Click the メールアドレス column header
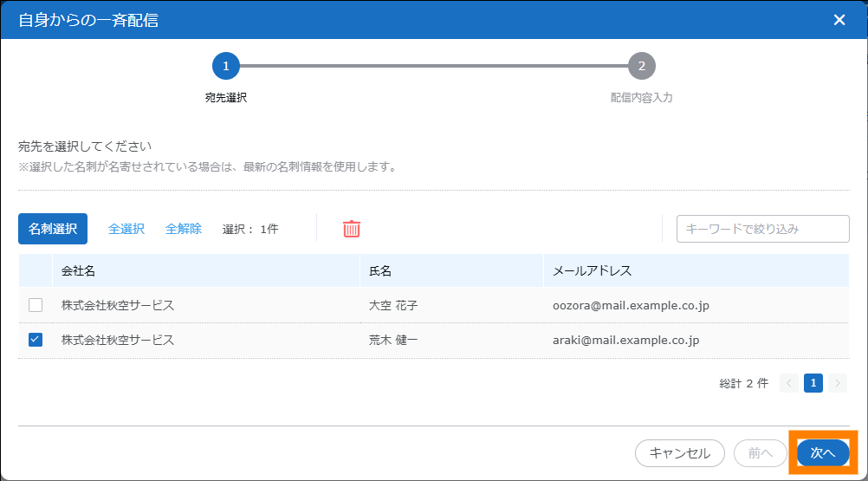The width and height of the screenshot is (868, 481). coord(593,270)
